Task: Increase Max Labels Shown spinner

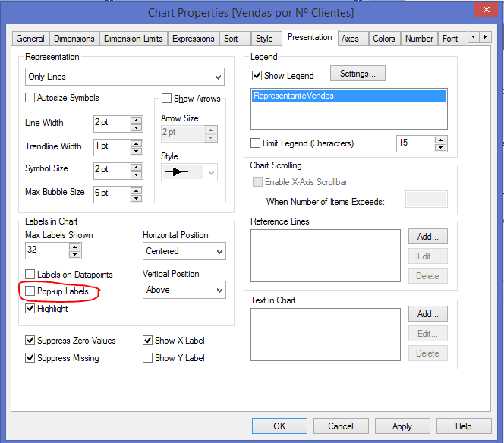Action: click(x=74, y=247)
